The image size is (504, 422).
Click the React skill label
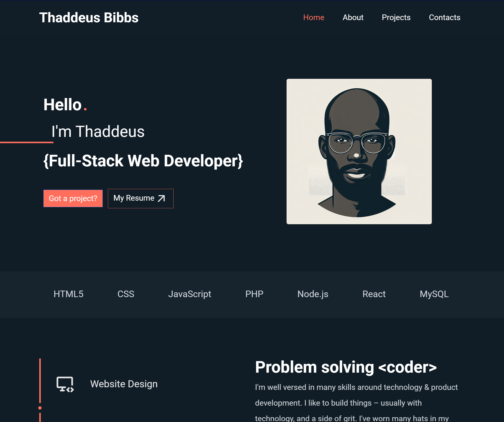374,294
